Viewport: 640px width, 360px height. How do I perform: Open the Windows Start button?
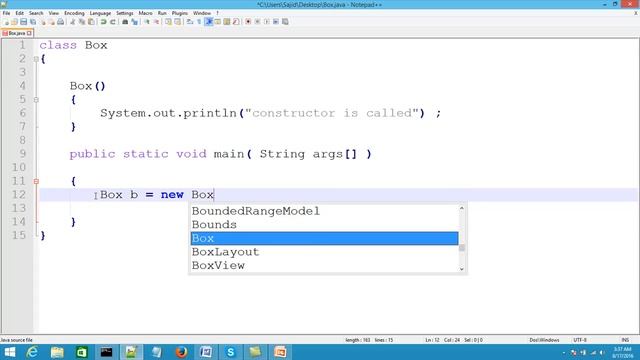9,352
